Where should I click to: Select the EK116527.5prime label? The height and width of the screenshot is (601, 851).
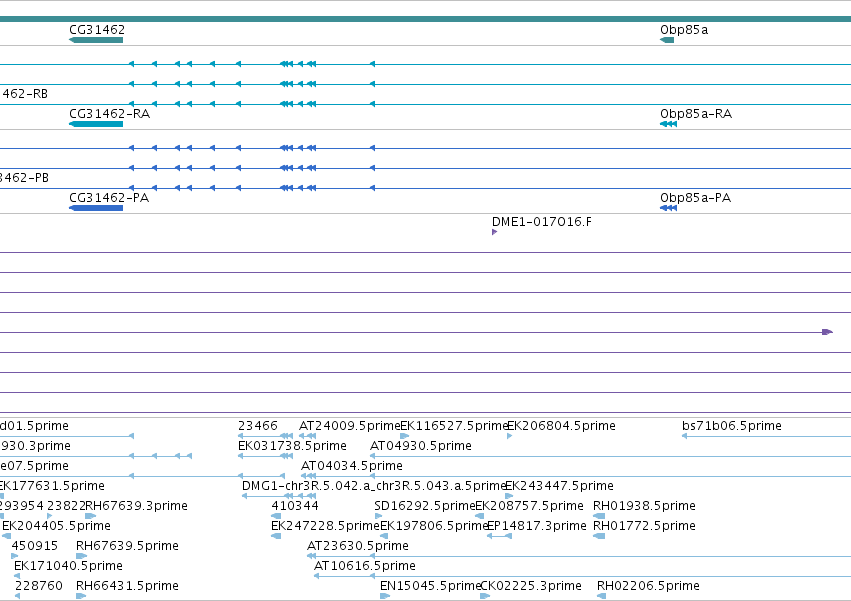(x=453, y=426)
